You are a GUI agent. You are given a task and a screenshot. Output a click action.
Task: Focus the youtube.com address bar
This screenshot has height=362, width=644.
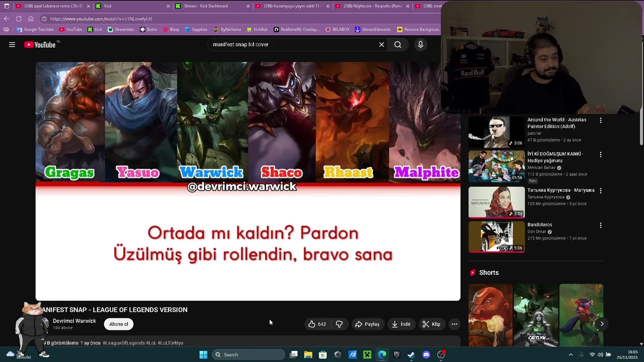click(x=242, y=19)
